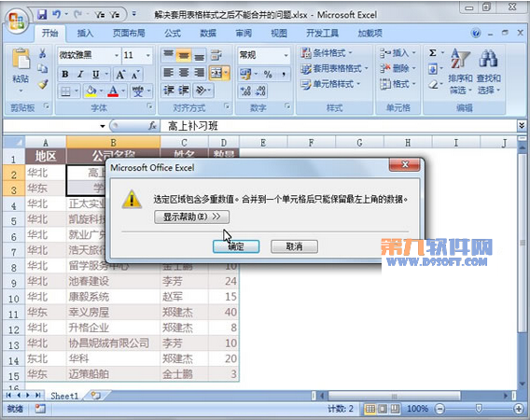Switch to 公式 ribbon tab
This screenshot has height=420, width=530.
(173, 34)
